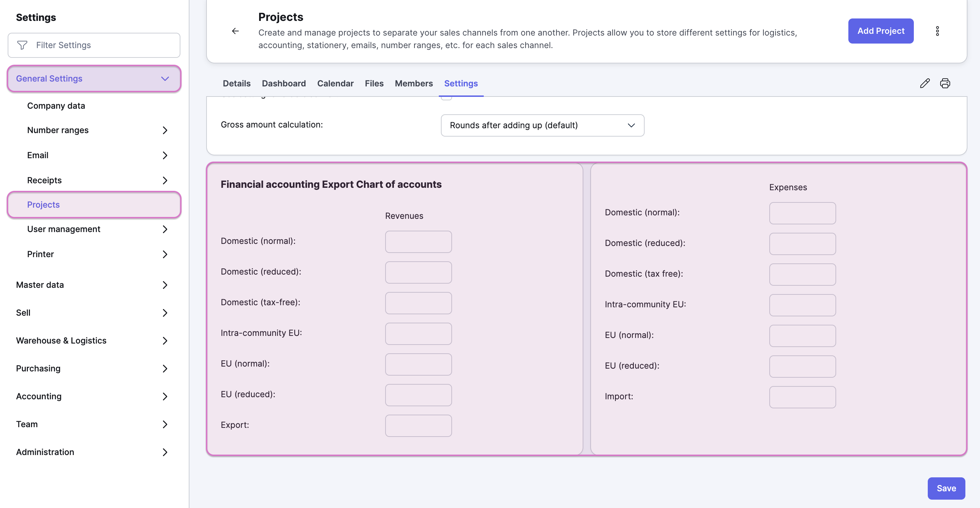Image resolution: width=980 pixels, height=508 pixels.
Task: Open Gross amount calculation dropdown
Action: click(x=543, y=125)
